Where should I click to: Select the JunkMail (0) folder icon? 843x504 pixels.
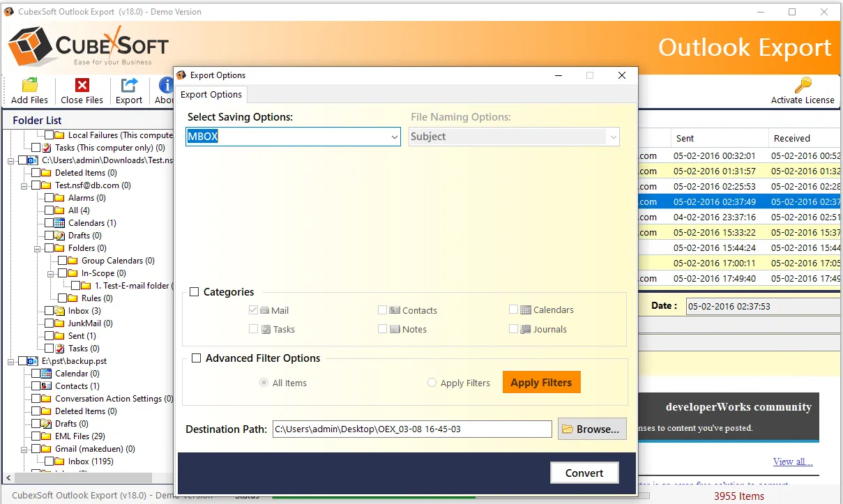tap(59, 323)
